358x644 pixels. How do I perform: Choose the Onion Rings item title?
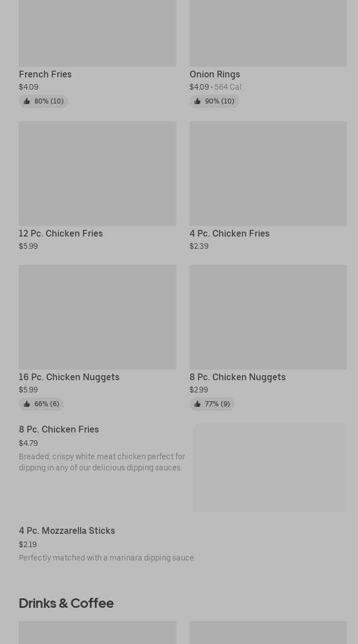pos(215,74)
